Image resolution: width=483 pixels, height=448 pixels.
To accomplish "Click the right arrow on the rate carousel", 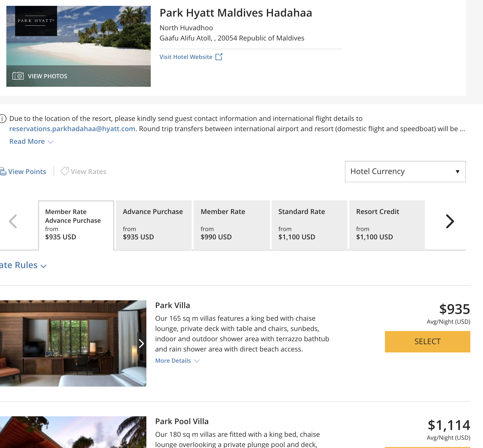I will tap(450, 221).
